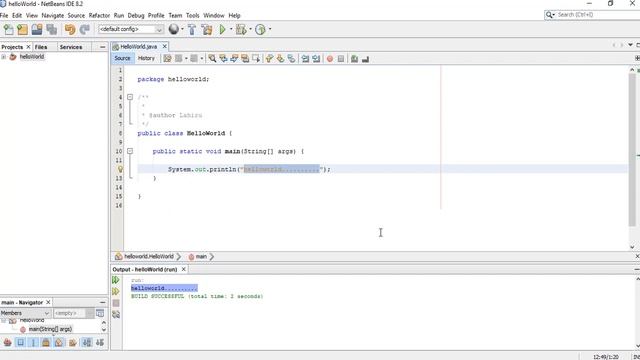Build the project with hammer icon
Viewport: 640px width, 360px height.
click(x=192, y=29)
